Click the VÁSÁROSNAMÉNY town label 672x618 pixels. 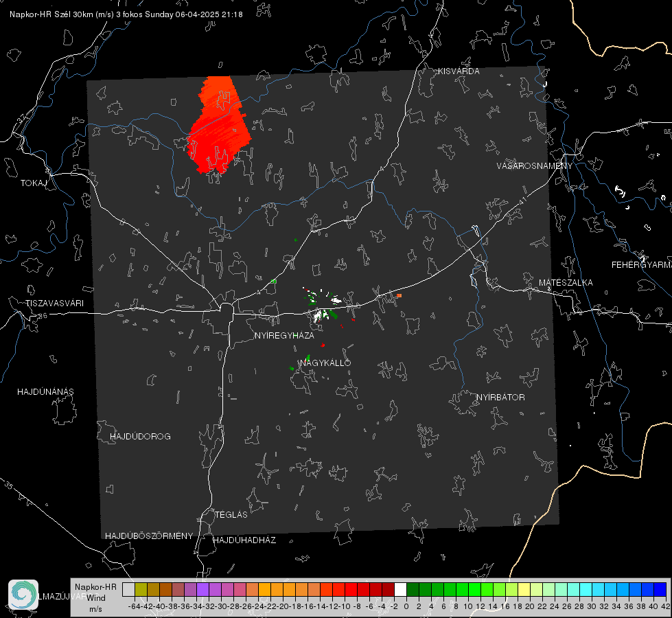click(x=535, y=166)
